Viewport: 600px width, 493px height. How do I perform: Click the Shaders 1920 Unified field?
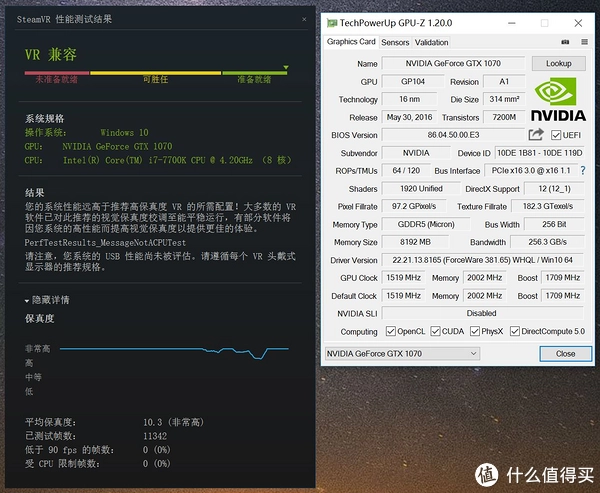[421, 189]
